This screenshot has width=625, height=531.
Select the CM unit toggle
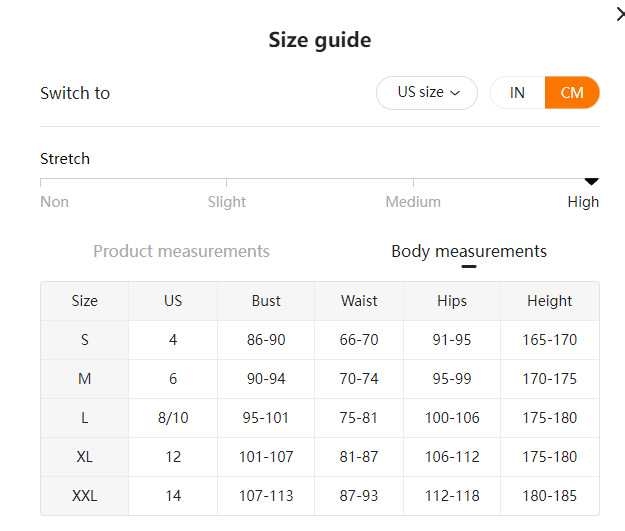(572, 92)
